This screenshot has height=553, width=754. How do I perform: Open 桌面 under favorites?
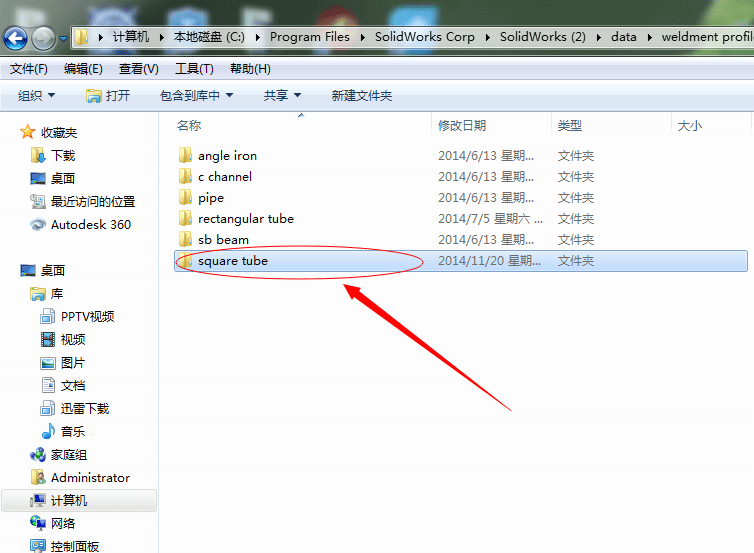[53, 178]
